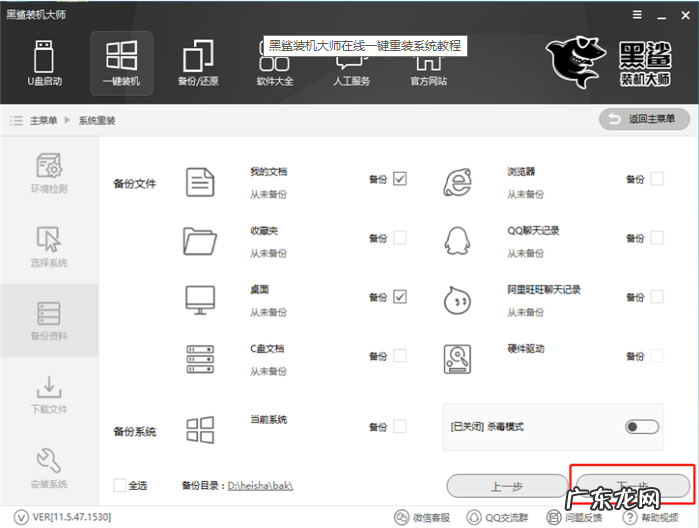The width and height of the screenshot is (699, 528).
Task: Click the 硬件驱动 disk icon
Action: pos(457,359)
